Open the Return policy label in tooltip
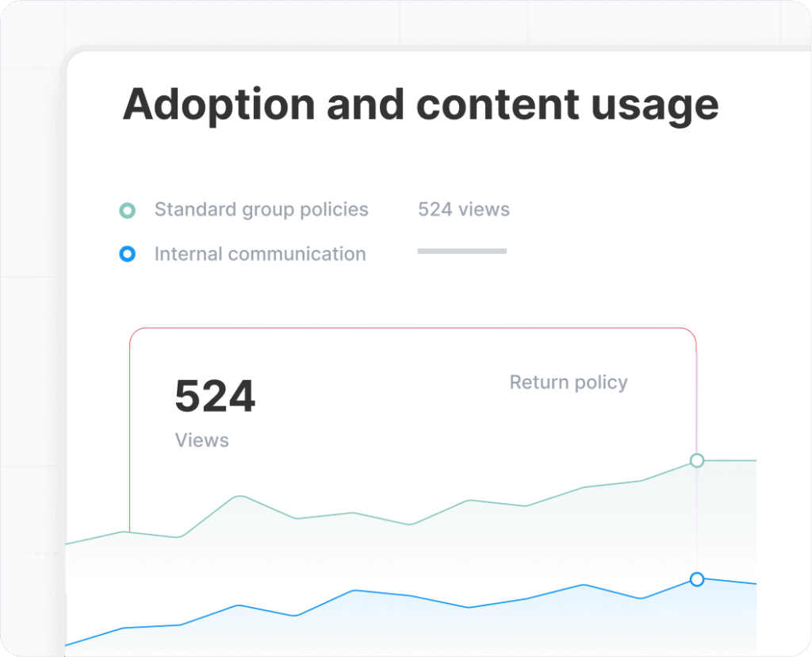This screenshot has width=812, height=657. coord(568,382)
